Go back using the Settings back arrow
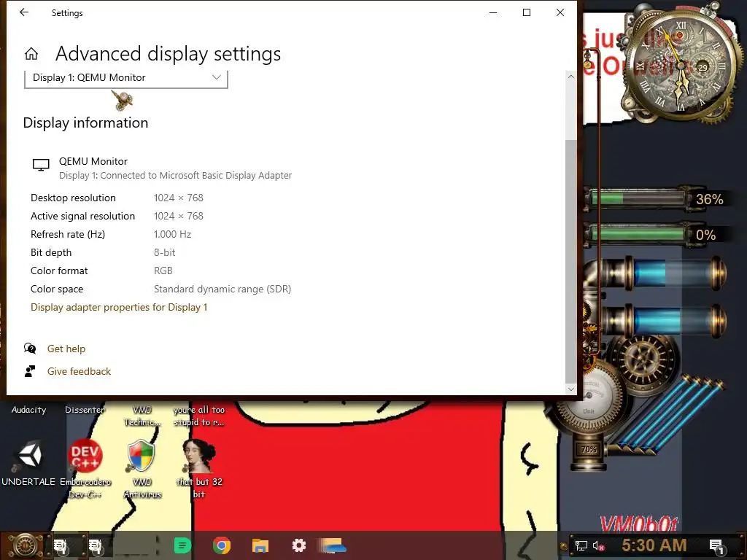The height and width of the screenshot is (560, 747). click(x=24, y=13)
